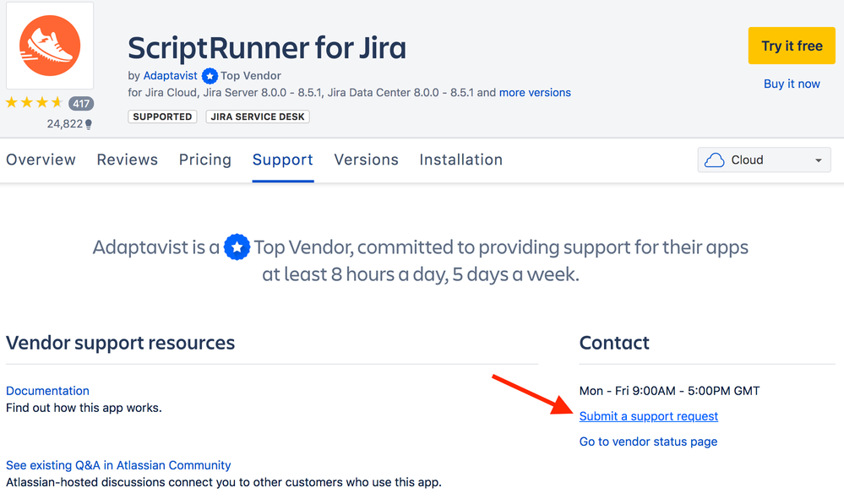Screen dimensions: 844x504
Task: Click the Top Vendor star badge beside Adaptavist
Action: tap(208, 75)
